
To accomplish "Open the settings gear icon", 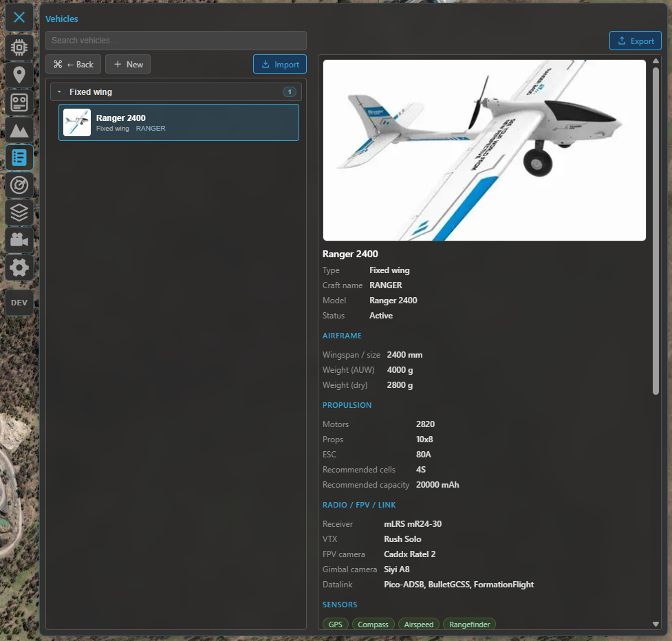I will click(x=19, y=268).
